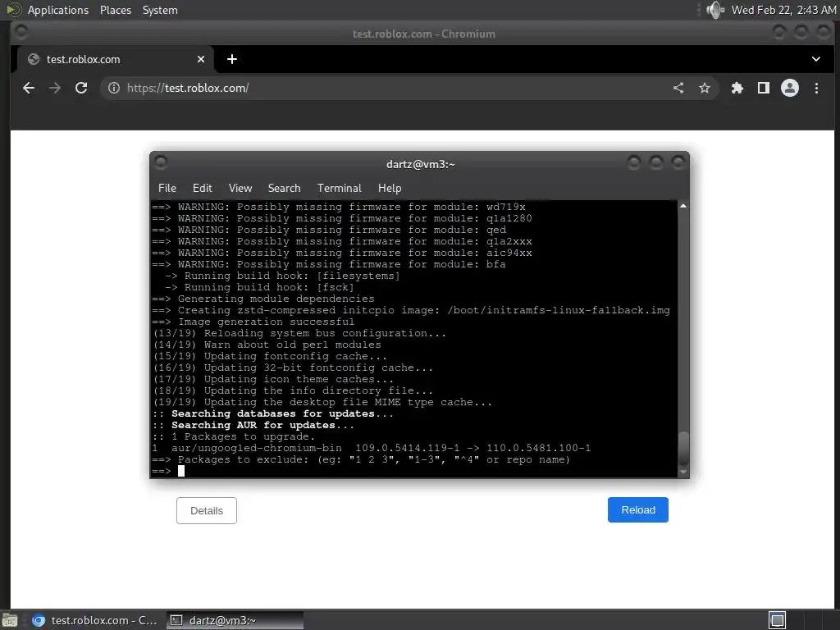Screen dimensions: 840x630
Task: Open the terminal View menu
Action: pyautogui.click(x=240, y=188)
